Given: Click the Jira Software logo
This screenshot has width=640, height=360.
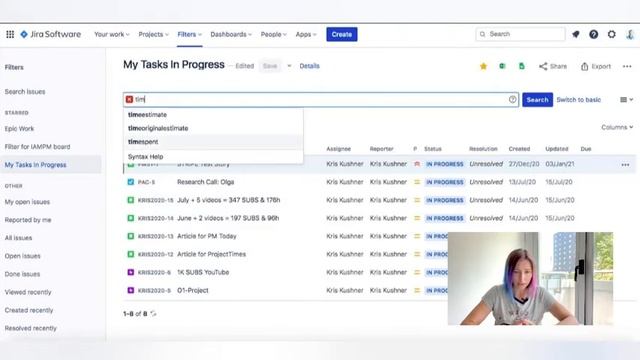Looking at the screenshot, I should coord(51,34).
